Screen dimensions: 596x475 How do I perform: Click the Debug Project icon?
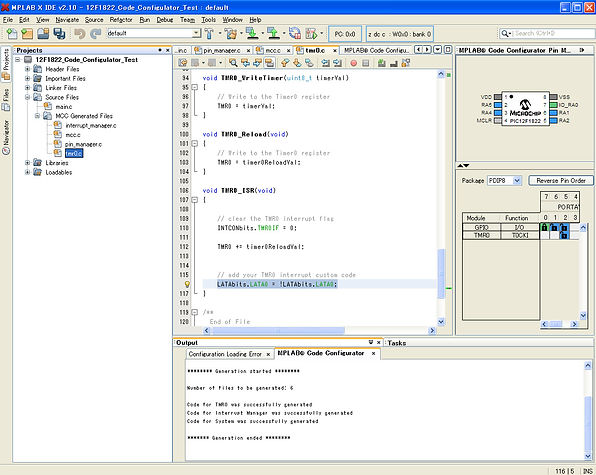311,34
